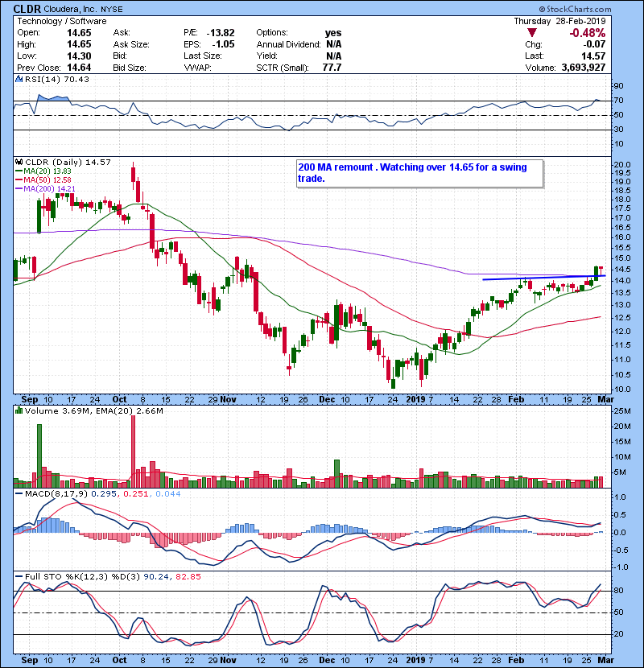The height and width of the screenshot is (668, 644).
Task: Click the Options value yes
Action: coord(333,33)
